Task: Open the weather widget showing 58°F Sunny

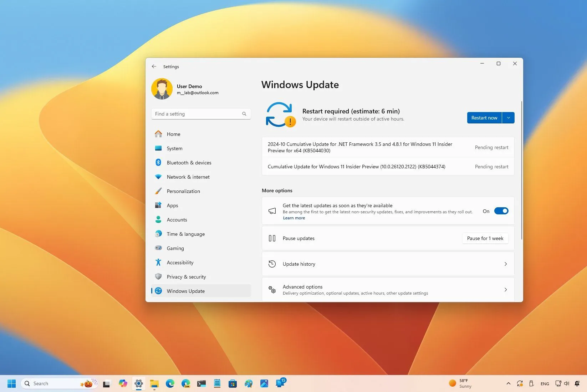Action: coord(460,383)
